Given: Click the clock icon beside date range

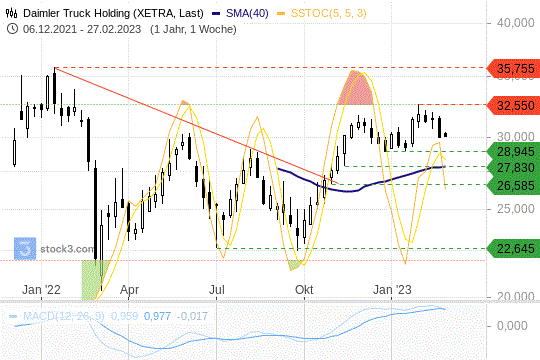Looking at the screenshot, I should click(x=12, y=29).
